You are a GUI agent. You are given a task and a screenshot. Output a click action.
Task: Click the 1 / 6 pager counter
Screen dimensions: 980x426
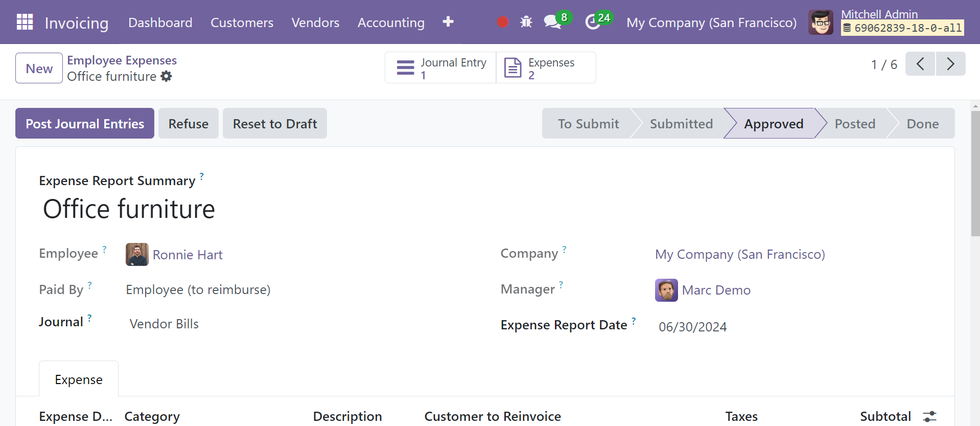(x=884, y=64)
